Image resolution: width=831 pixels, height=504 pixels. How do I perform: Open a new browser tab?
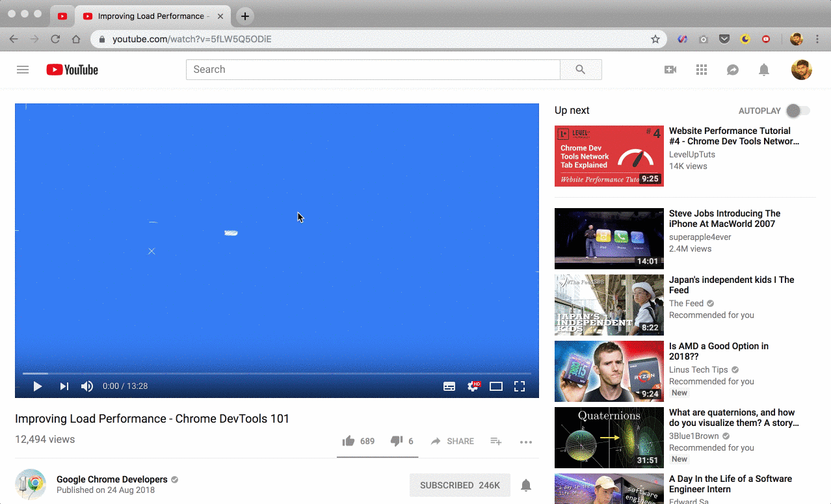(244, 16)
